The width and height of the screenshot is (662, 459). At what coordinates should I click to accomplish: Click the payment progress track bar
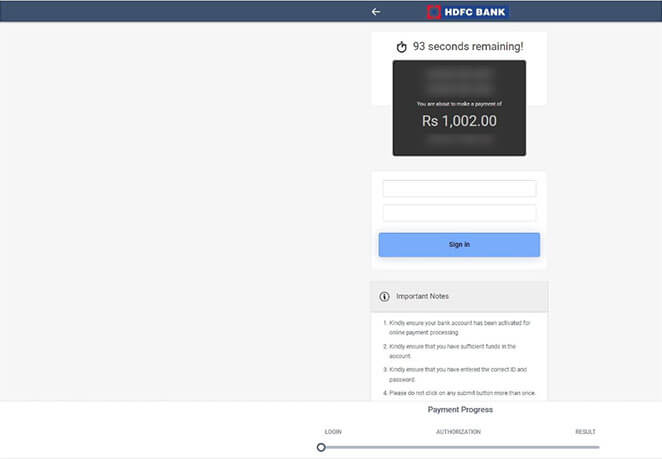coord(460,447)
